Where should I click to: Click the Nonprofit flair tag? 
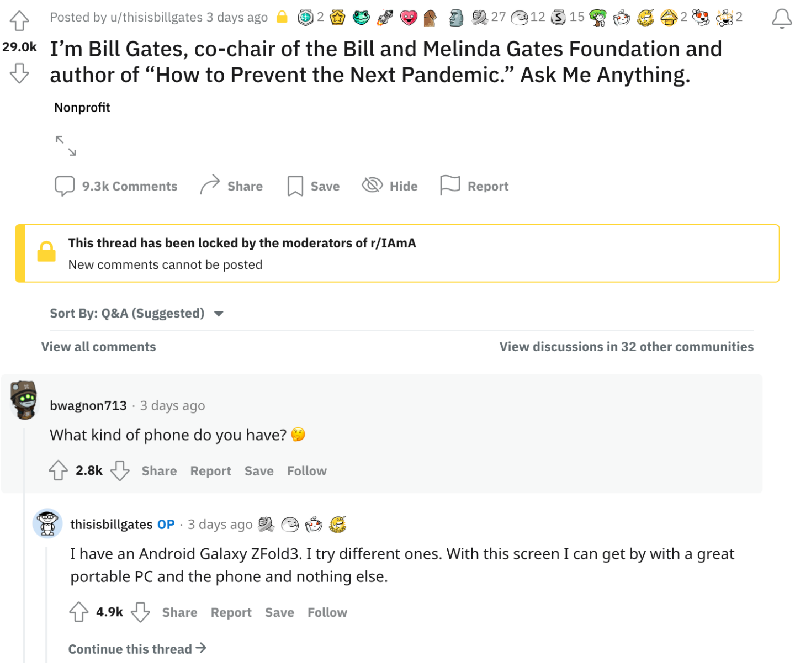pyautogui.click(x=82, y=108)
